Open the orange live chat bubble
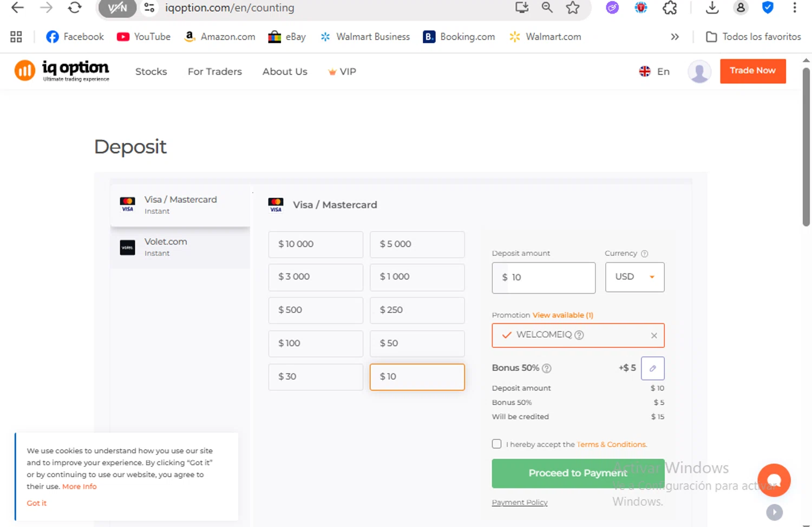The height and width of the screenshot is (527, 812). pos(774,480)
